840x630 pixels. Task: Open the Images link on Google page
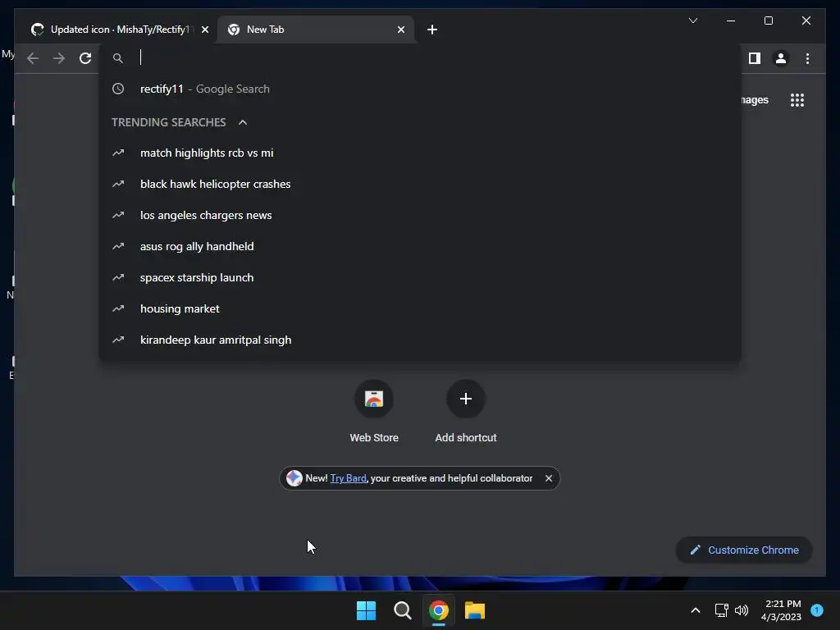coord(755,100)
